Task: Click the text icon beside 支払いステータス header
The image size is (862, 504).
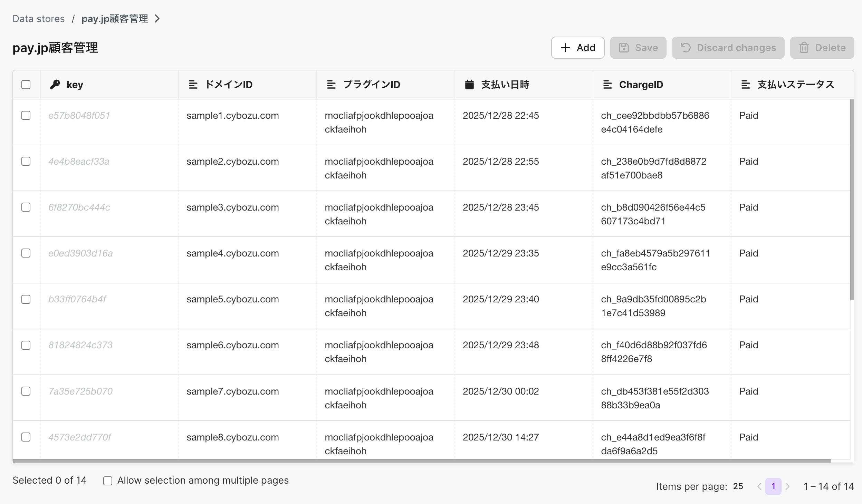Action: tap(745, 84)
